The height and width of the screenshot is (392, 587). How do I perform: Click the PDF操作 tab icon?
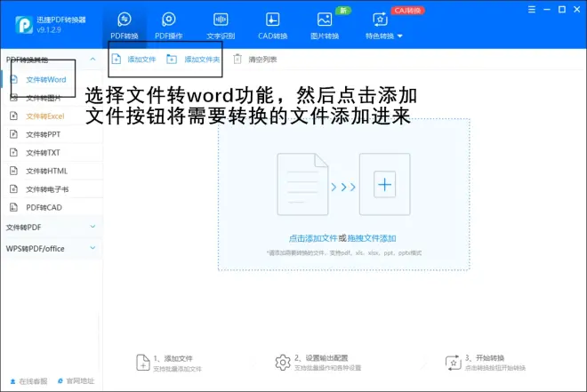[x=168, y=19]
